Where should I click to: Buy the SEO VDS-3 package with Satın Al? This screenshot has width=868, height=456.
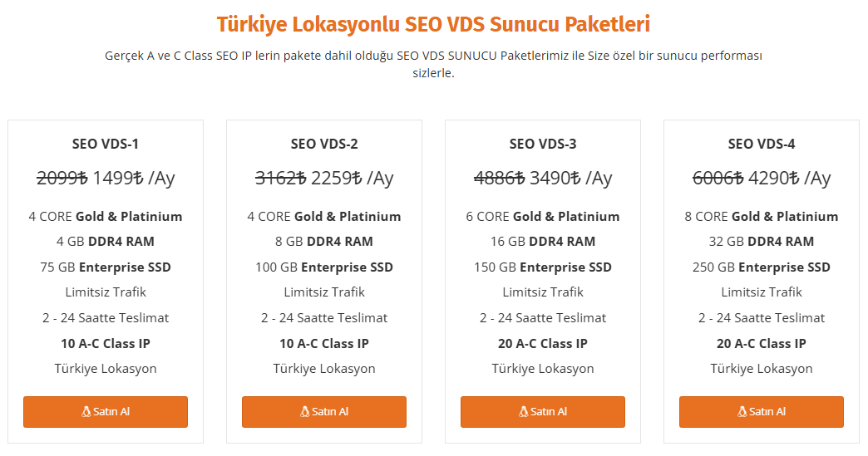(x=542, y=412)
